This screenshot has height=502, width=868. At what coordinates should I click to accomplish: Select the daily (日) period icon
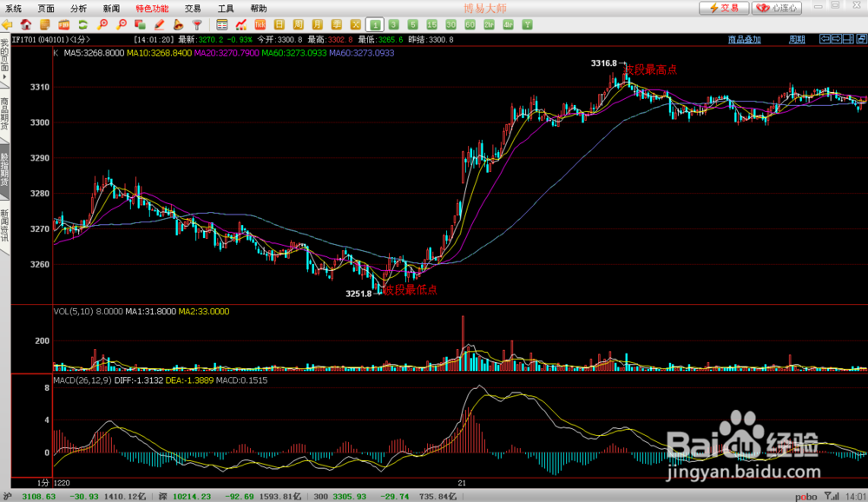tap(279, 24)
